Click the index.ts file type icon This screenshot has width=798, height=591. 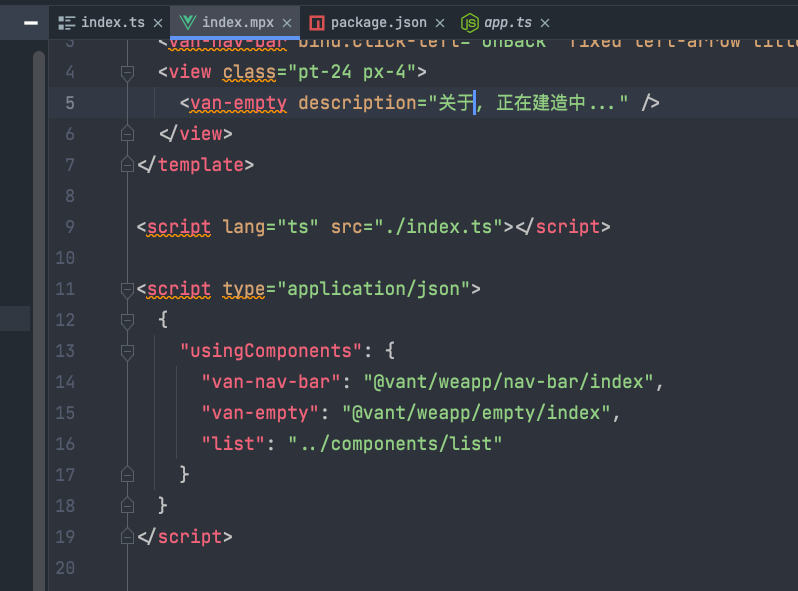tap(66, 23)
